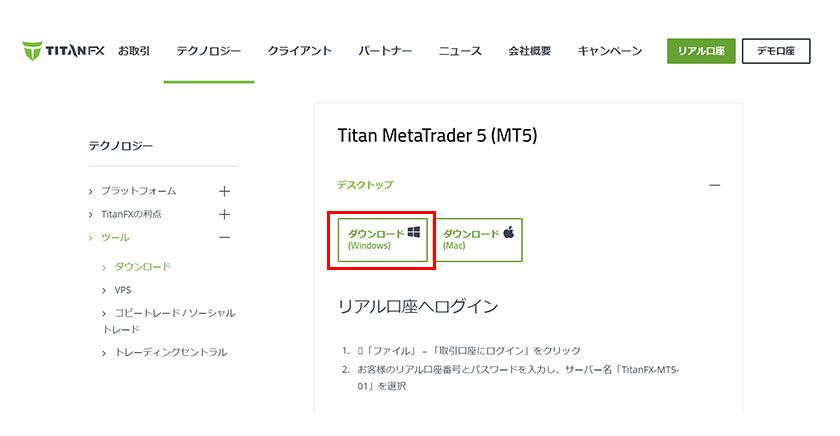
Task: Open the お取引 menu
Action: pyautogui.click(x=134, y=51)
